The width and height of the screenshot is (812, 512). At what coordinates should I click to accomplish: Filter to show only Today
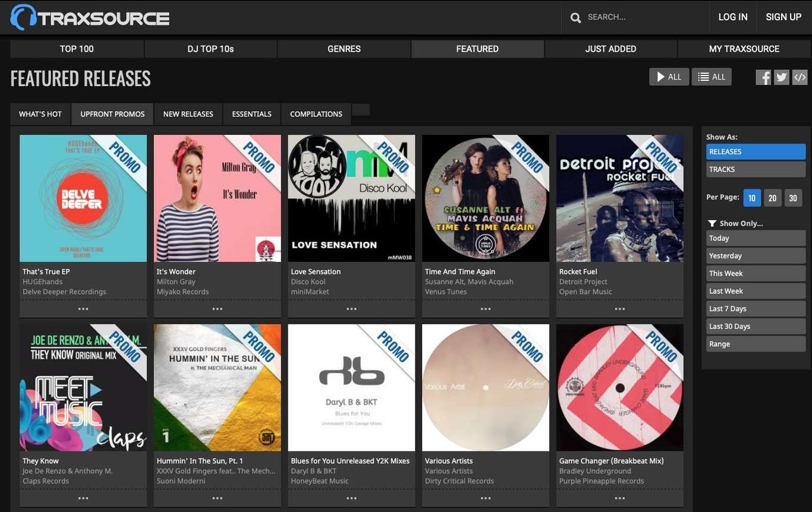point(756,238)
